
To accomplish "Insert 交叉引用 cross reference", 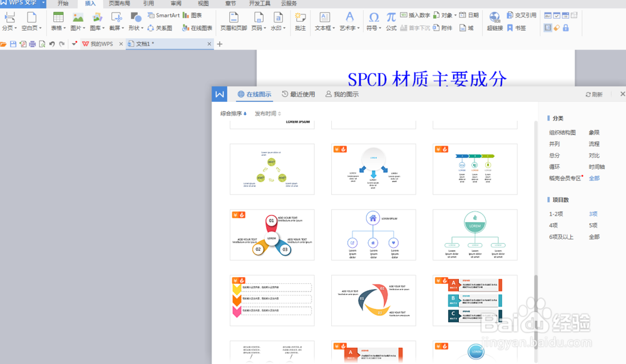I will [521, 15].
